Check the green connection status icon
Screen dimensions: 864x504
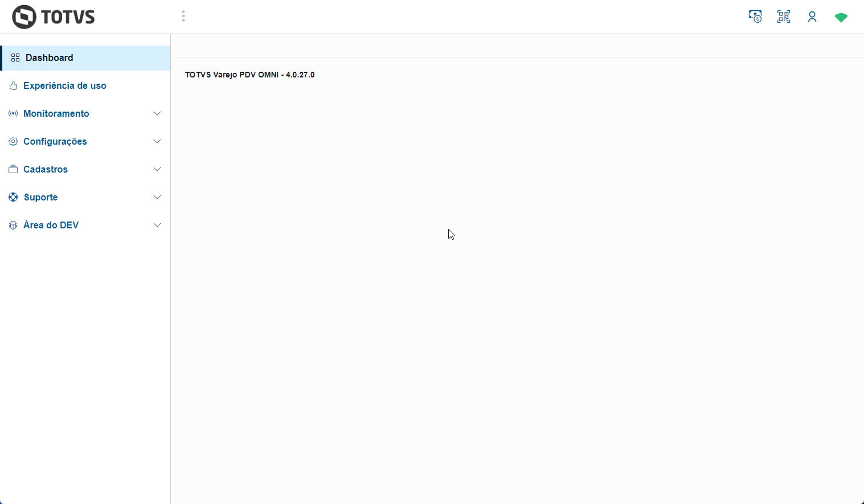[x=841, y=18]
